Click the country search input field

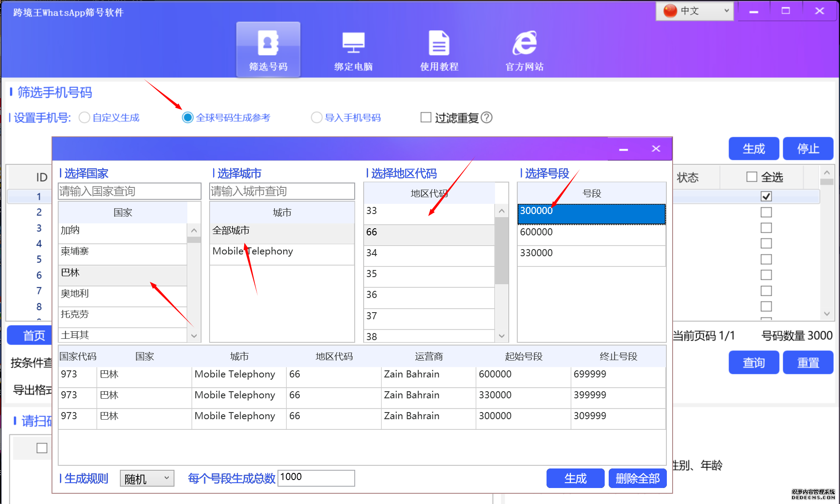[129, 191]
